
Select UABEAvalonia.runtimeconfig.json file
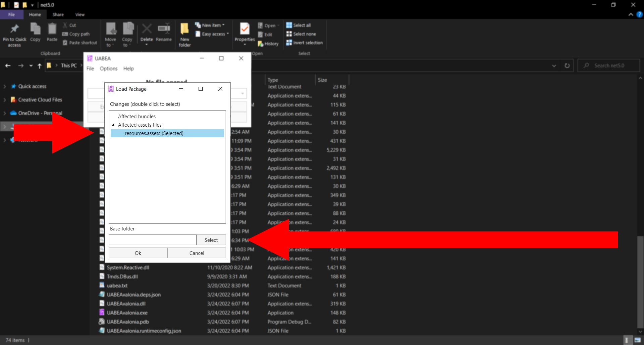coord(144,331)
